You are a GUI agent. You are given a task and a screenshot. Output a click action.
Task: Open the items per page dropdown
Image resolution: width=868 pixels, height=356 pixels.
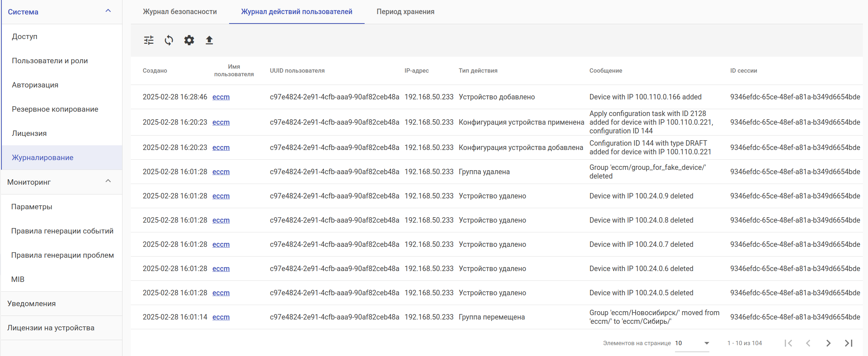692,343
